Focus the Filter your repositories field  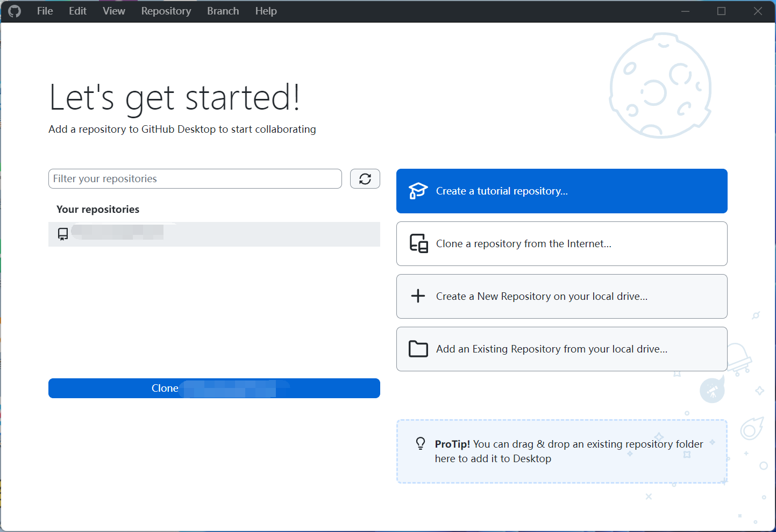click(x=195, y=179)
